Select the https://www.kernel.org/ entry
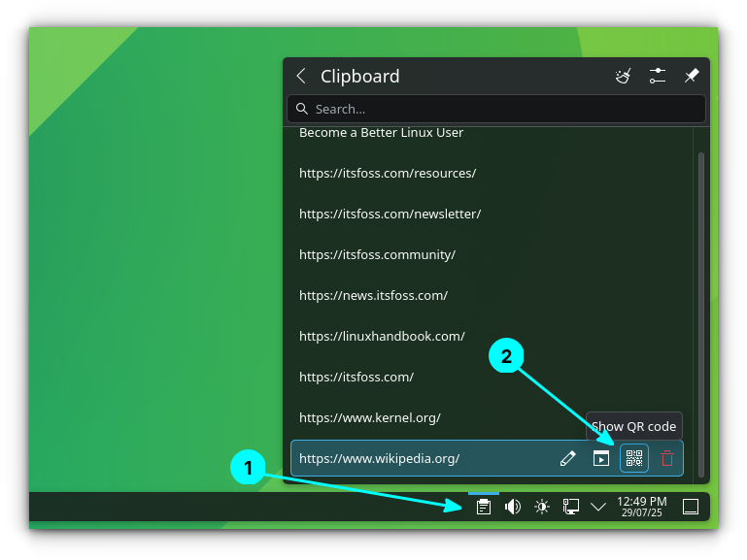Screen dimensions: 747x560 (370, 417)
